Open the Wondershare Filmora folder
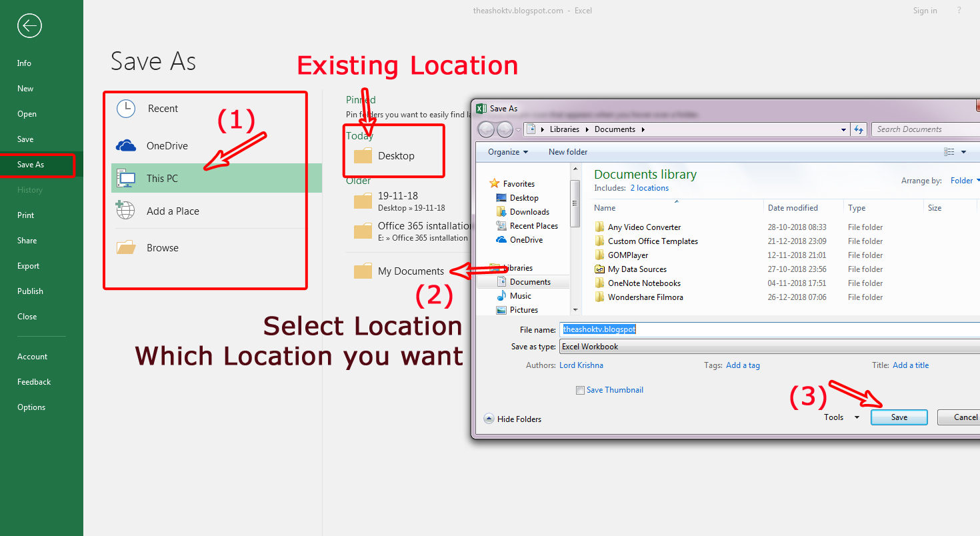Image resolution: width=980 pixels, height=536 pixels. [639, 297]
